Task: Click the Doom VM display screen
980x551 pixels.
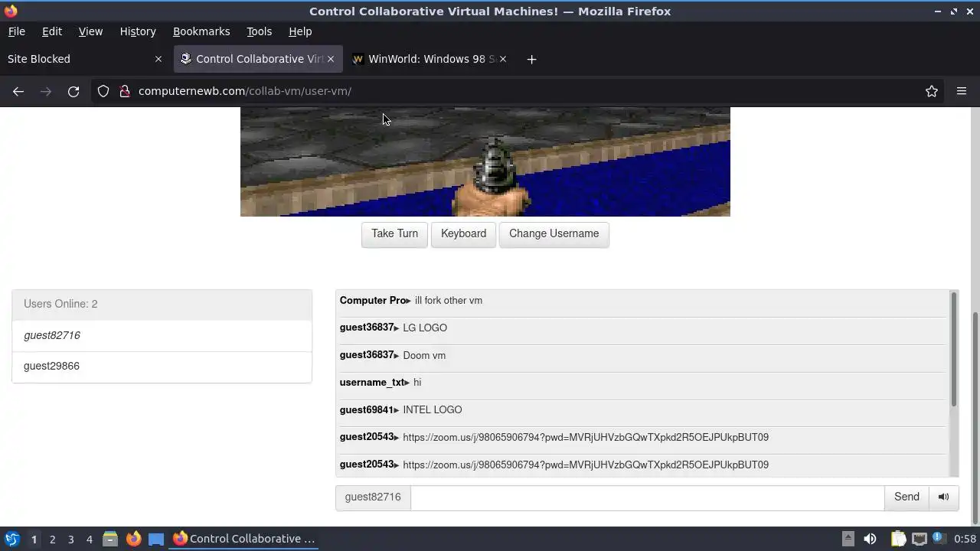Action: point(485,161)
